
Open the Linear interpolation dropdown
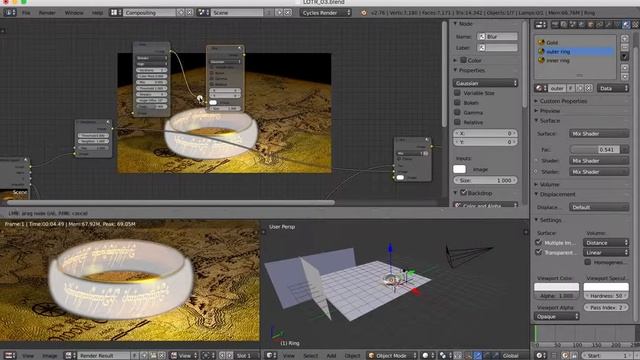(606, 252)
